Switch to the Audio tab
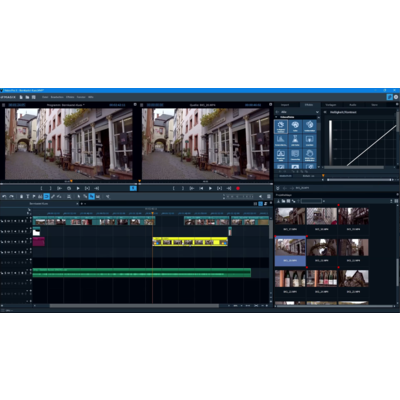Viewport: 400px width, 400px height. coord(353,105)
